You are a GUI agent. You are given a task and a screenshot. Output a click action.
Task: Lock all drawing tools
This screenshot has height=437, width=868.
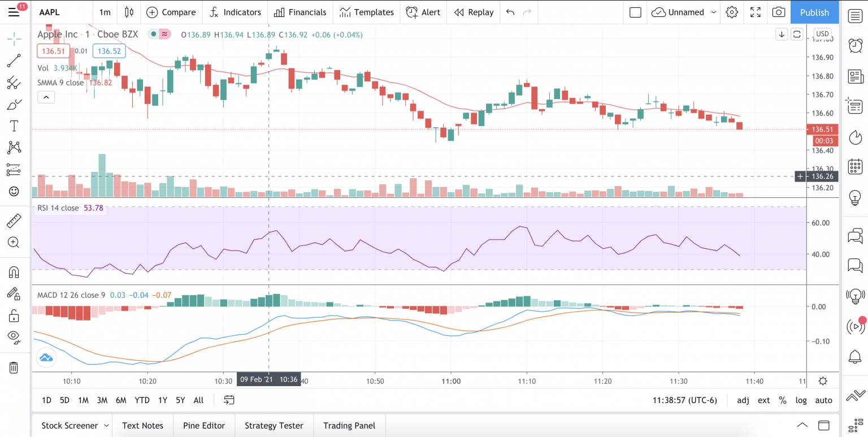coord(14,315)
